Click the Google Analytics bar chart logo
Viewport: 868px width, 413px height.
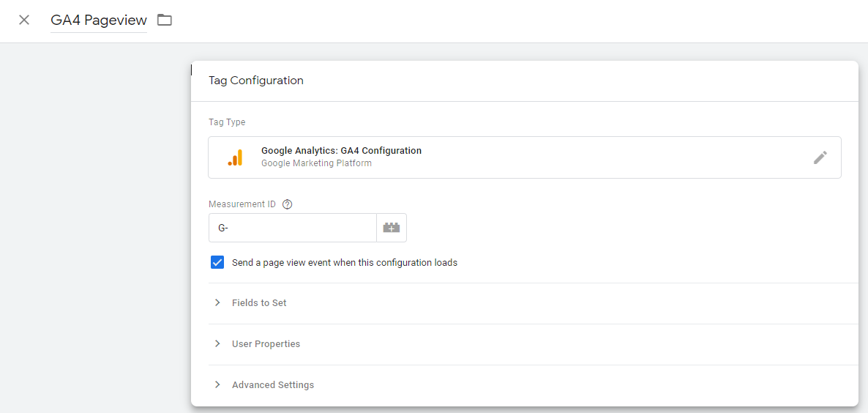click(235, 157)
